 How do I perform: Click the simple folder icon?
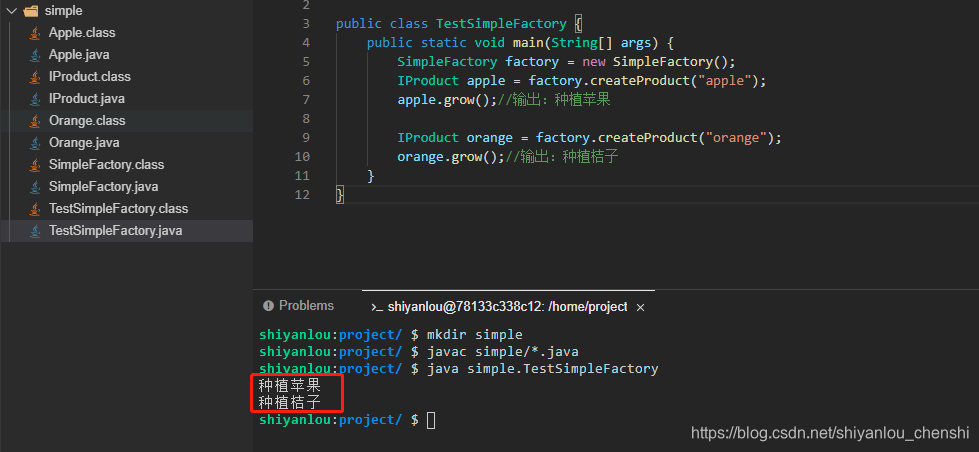pyautogui.click(x=31, y=11)
